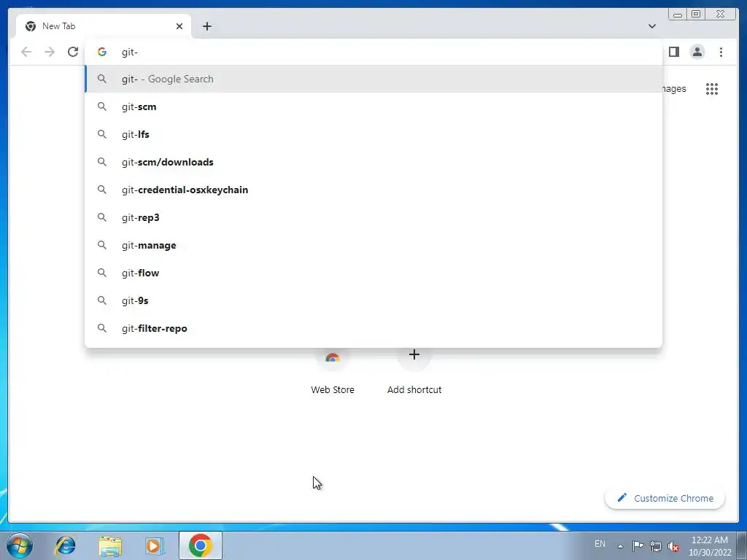747x560 pixels.
Task: Click the network tray icon
Action: 656,546
